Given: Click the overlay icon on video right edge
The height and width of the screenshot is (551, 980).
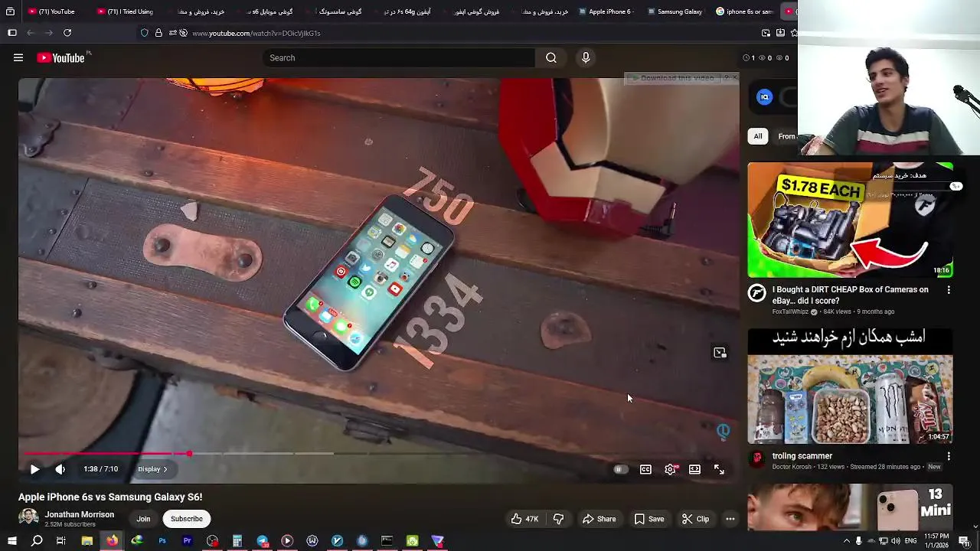Looking at the screenshot, I should [720, 353].
